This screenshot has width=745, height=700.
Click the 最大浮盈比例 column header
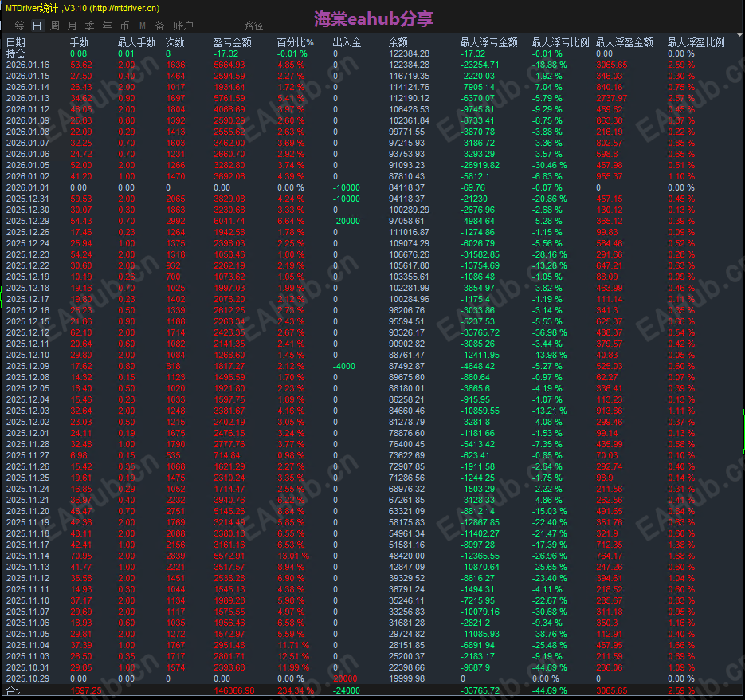click(696, 42)
